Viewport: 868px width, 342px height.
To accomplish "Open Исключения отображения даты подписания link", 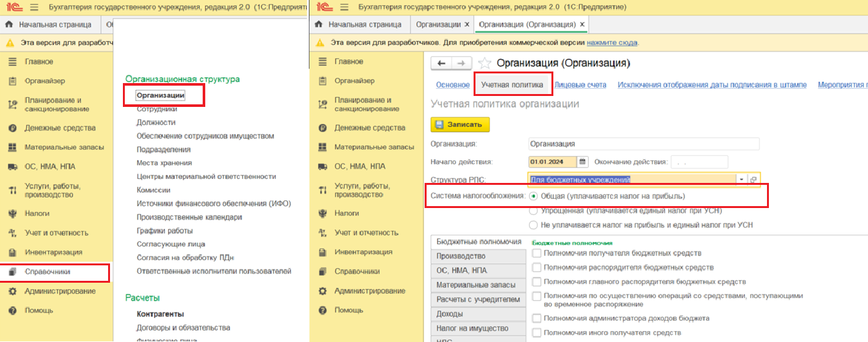I will pos(712,85).
